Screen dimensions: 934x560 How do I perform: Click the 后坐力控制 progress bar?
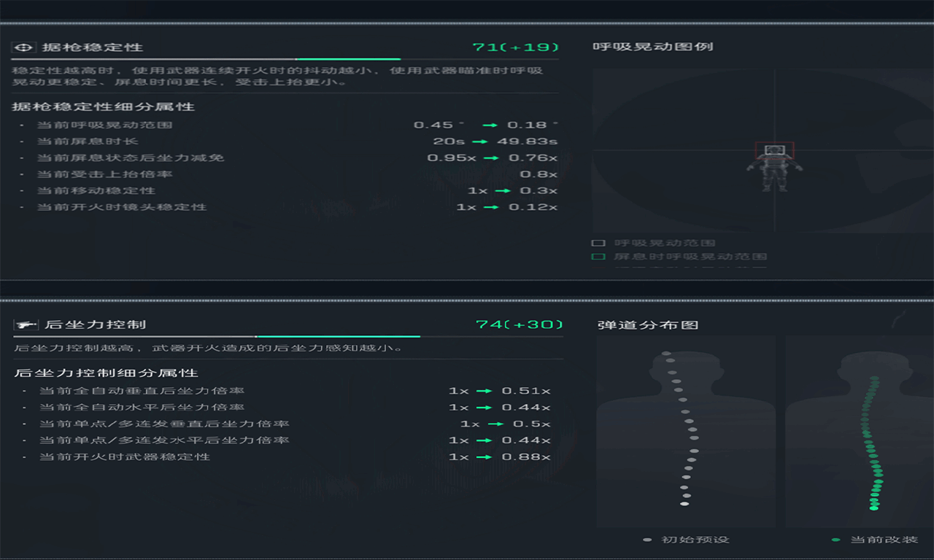287,336
